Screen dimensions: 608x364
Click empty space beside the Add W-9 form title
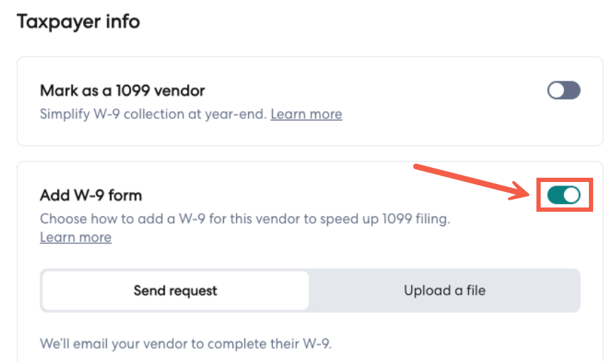coord(319,195)
